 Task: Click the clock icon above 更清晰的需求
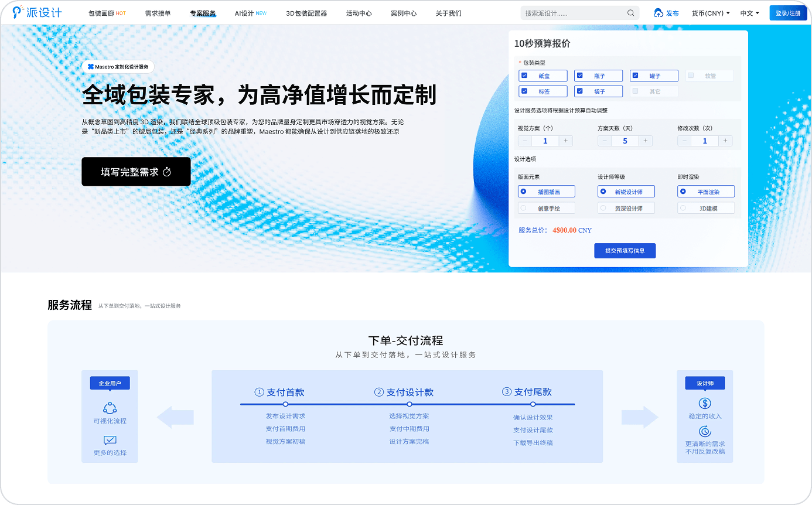pyautogui.click(x=705, y=431)
